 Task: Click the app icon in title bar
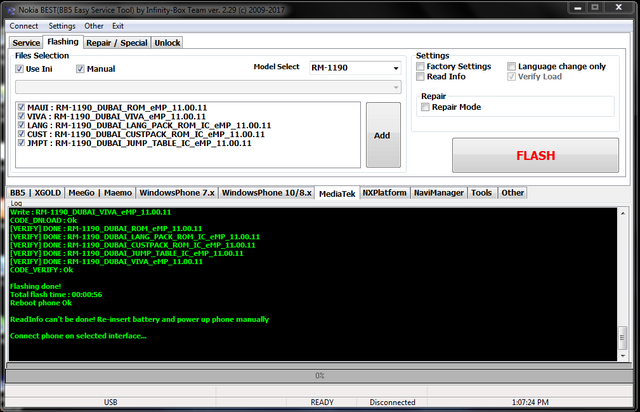pos(11,10)
